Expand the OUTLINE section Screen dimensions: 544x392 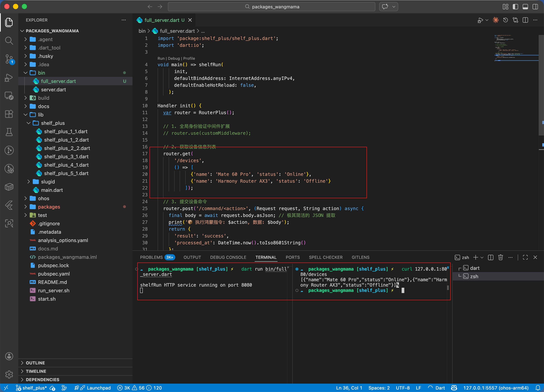pyautogui.click(x=35, y=363)
